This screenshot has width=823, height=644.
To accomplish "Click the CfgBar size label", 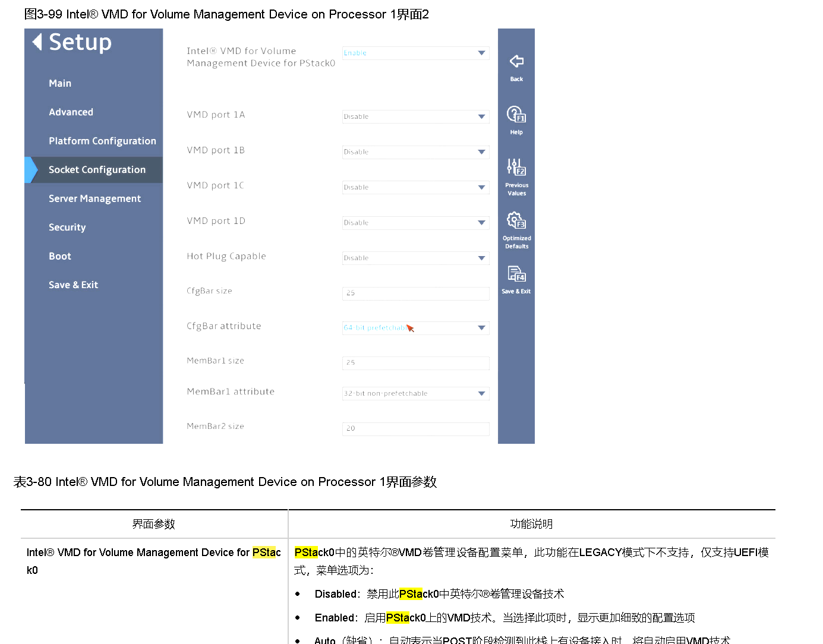I will click(x=209, y=291).
